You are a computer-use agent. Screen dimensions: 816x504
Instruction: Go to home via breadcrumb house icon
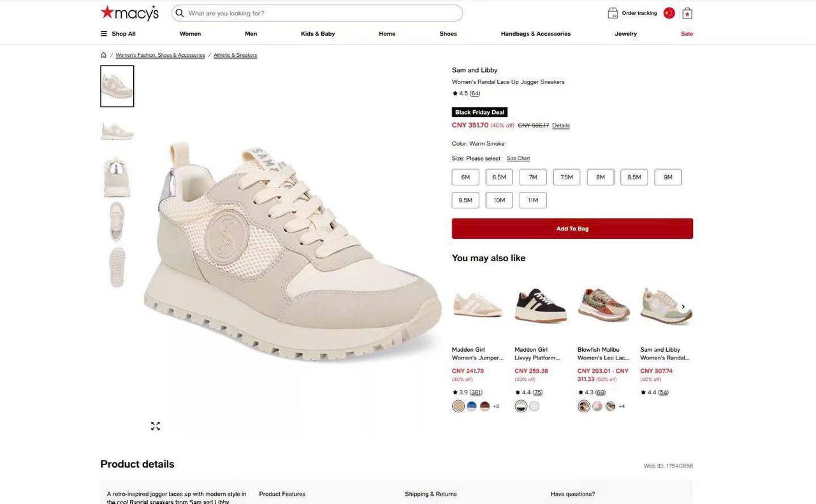tap(104, 55)
